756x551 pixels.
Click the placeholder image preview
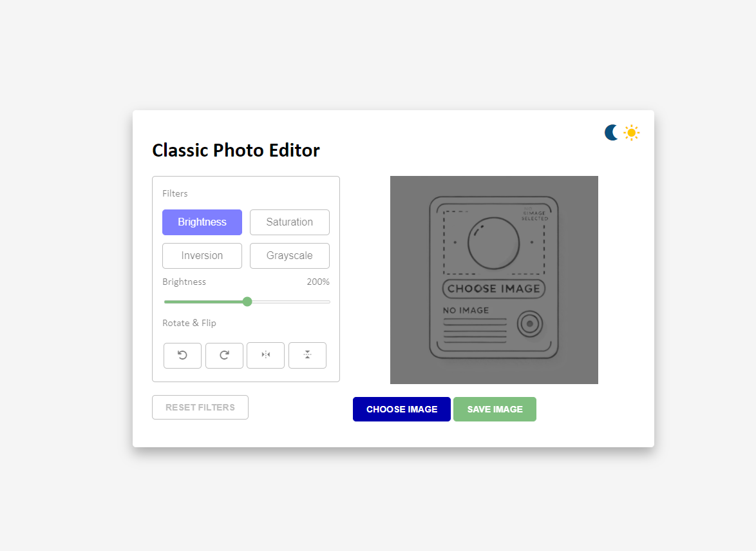(x=494, y=280)
